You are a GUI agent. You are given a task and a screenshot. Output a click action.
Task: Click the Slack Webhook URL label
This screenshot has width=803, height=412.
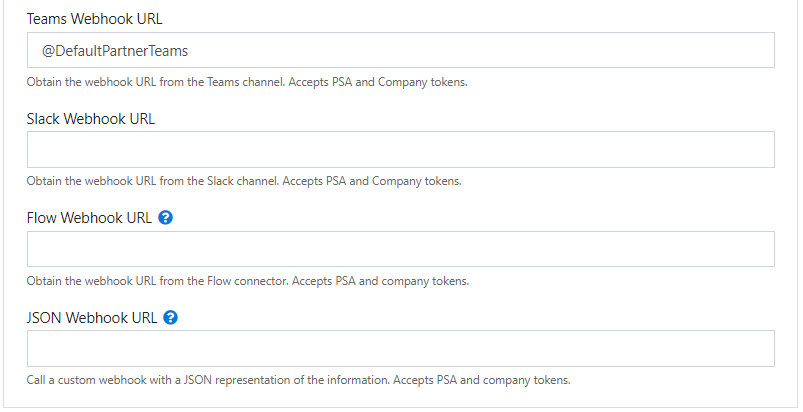click(91, 119)
